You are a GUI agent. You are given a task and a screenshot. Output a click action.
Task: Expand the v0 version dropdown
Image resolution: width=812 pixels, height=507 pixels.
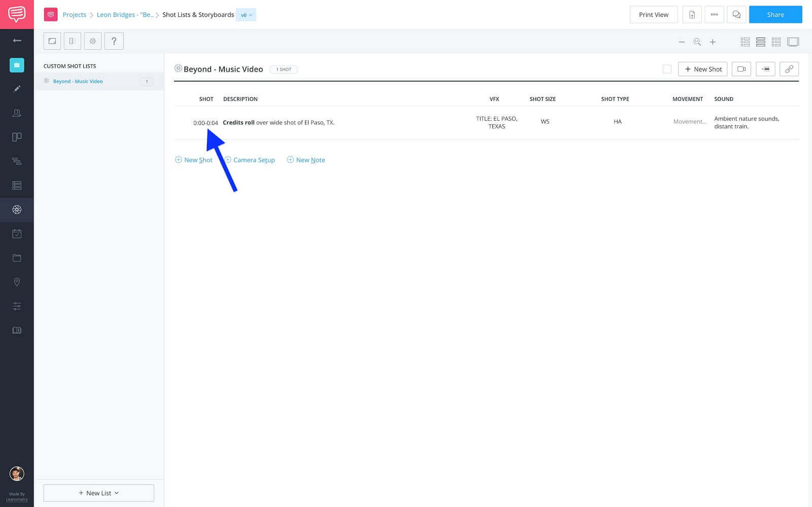[246, 15]
